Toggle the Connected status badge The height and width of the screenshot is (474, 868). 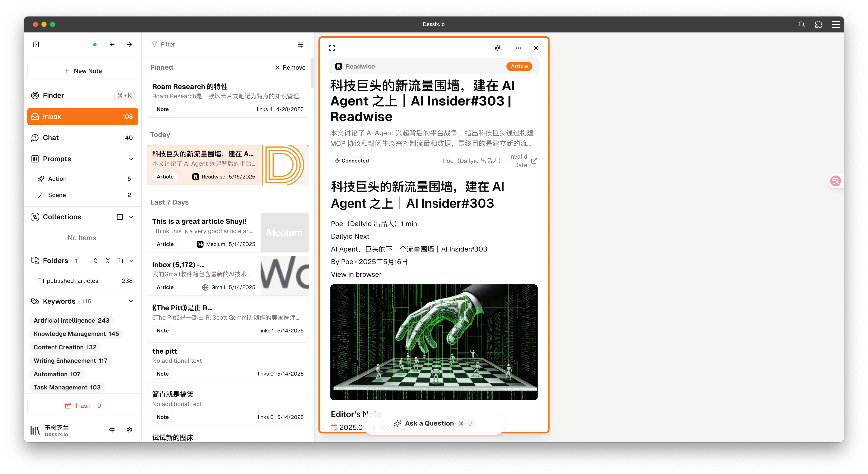pyautogui.click(x=352, y=161)
